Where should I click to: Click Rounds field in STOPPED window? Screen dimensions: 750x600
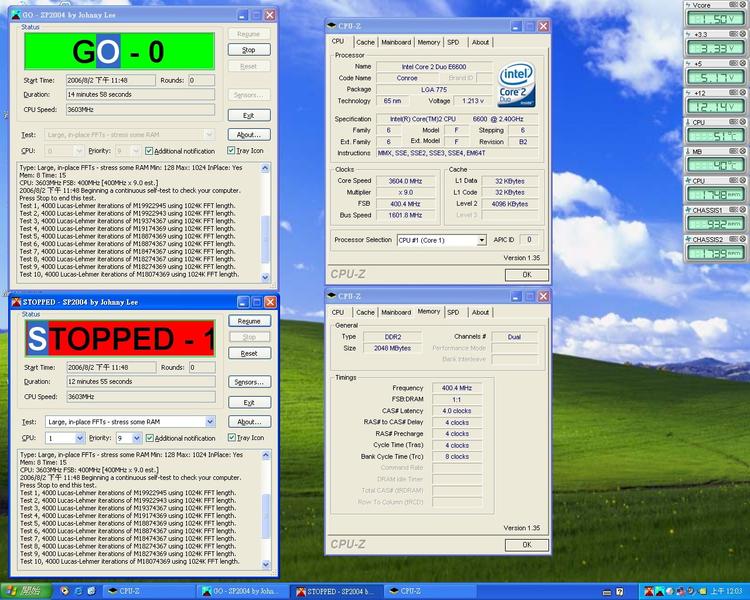pos(202,367)
